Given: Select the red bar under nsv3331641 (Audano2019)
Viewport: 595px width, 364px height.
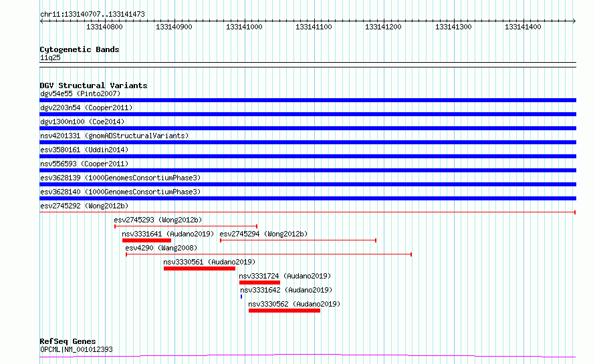Looking at the screenshot, I should point(147,240).
